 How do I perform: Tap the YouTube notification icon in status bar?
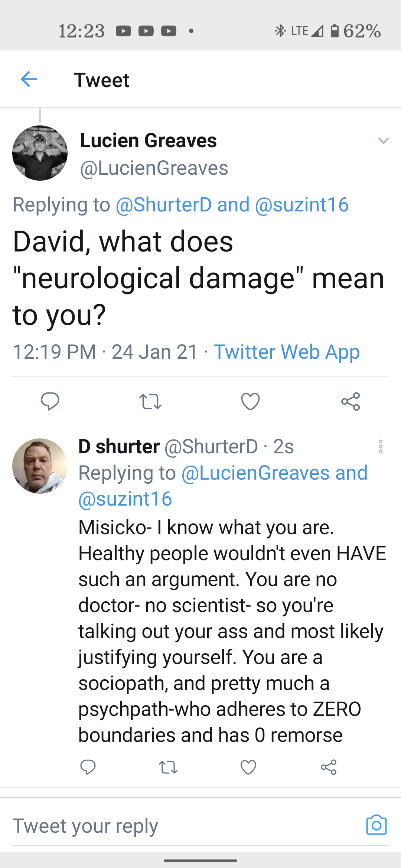point(124,31)
